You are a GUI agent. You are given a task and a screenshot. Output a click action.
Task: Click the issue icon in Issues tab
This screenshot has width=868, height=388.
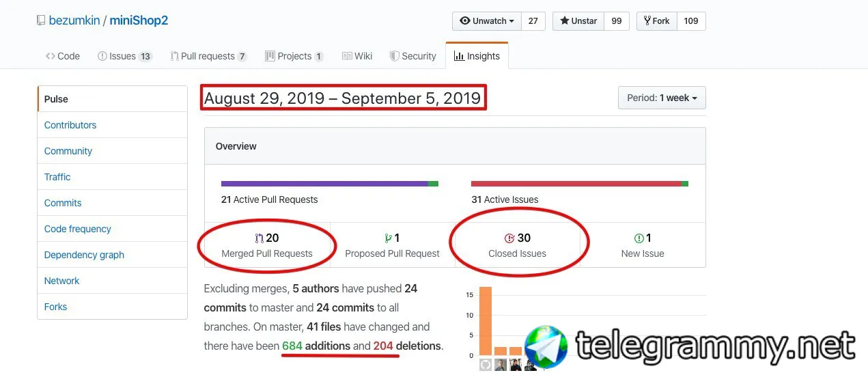pos(102,56)
